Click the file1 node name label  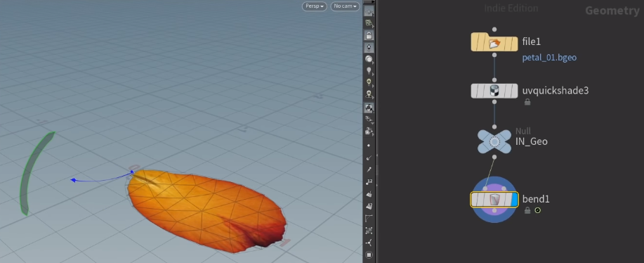(532, 41)
